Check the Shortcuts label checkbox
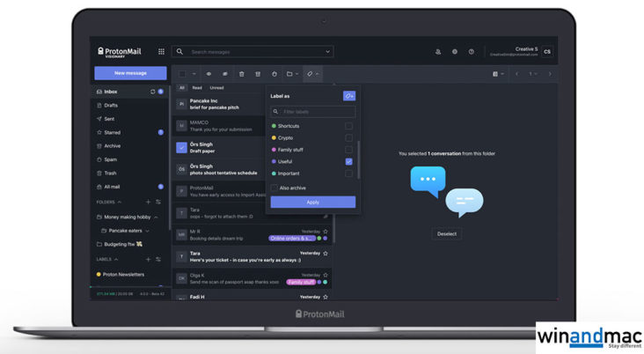The width and height of the screenshot is (644, 354). (349, 126)
